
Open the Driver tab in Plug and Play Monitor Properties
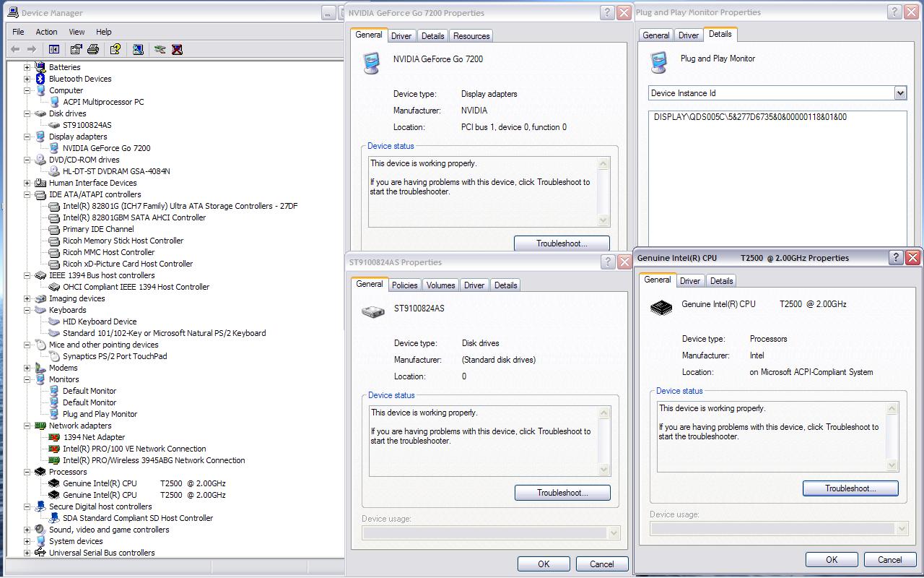coord(689,35)
